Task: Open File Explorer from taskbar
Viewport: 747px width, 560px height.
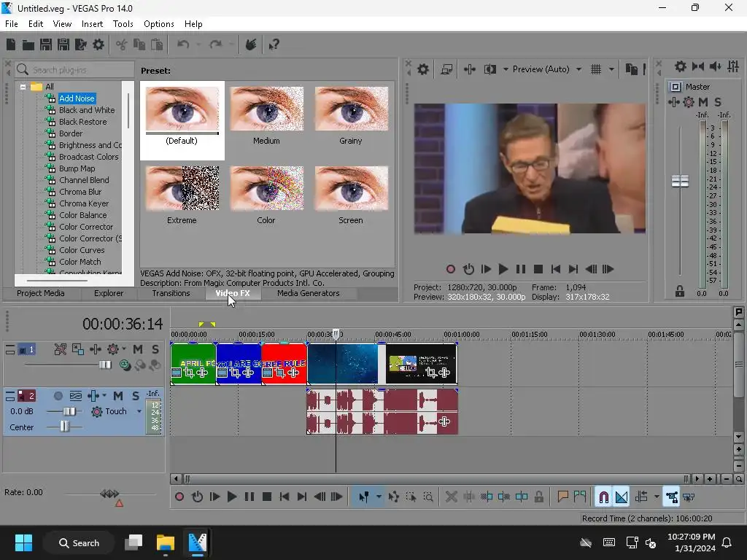Action: coord(166,542)
